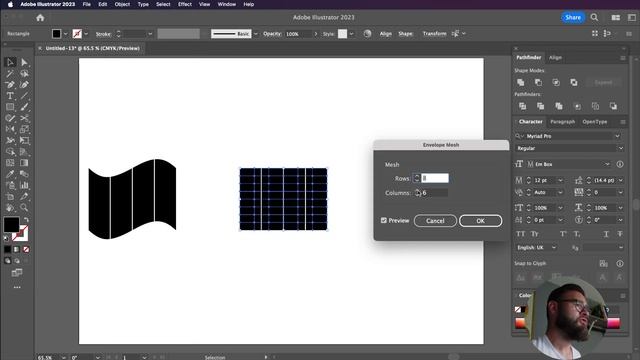Screen dimensions: 640x360
Task: Click Cancel in Envelope Mesh dialog
Action: pyautogui.click(x=435, y=221)
